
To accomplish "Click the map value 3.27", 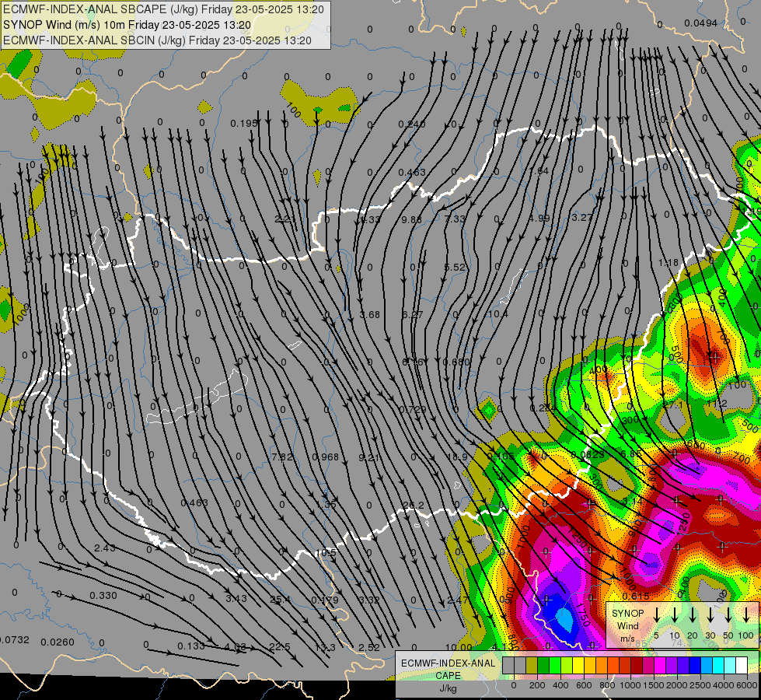I will [x=582, y=217].
